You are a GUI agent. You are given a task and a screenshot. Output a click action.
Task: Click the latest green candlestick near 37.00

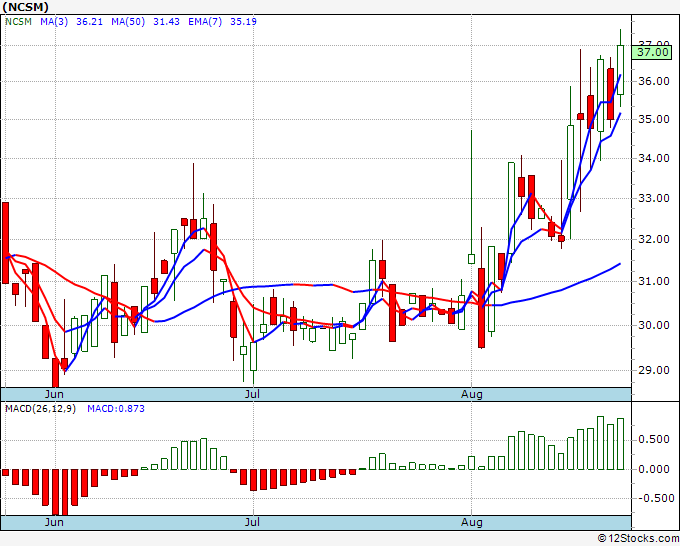[x=621, y=69]
